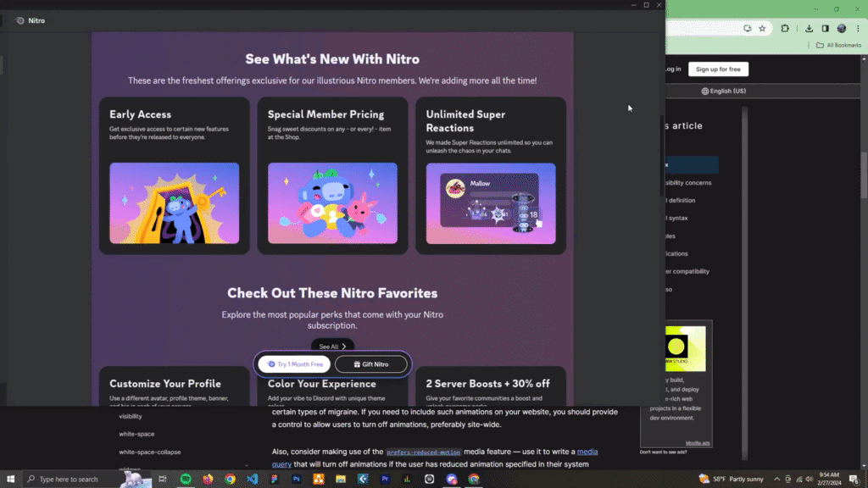Click the Gift Nitro button
Screen dimensions: 868x488
coord(370,364)
